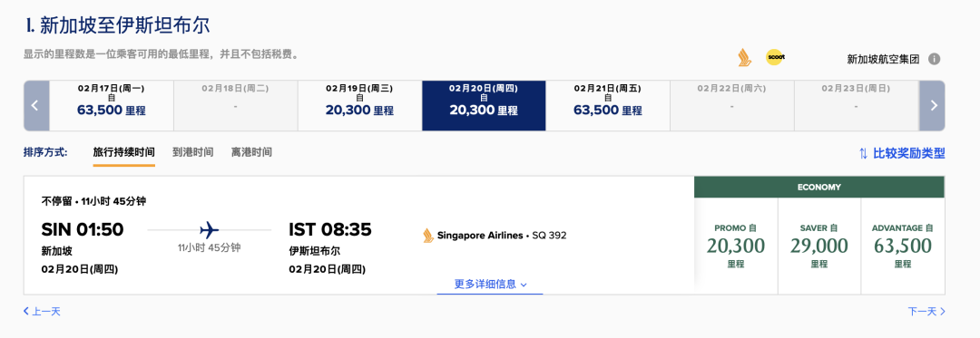Image resolution: width=980 pixels, height=338 pixels.
Task: Sort flights by 到港时间
Action: pyautogui.click(x=193, y=152)
